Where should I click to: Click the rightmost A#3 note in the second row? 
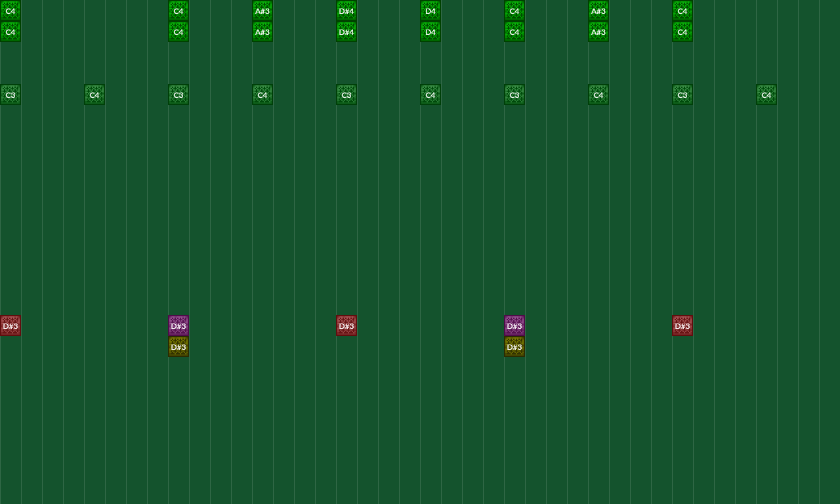point(598,31)
